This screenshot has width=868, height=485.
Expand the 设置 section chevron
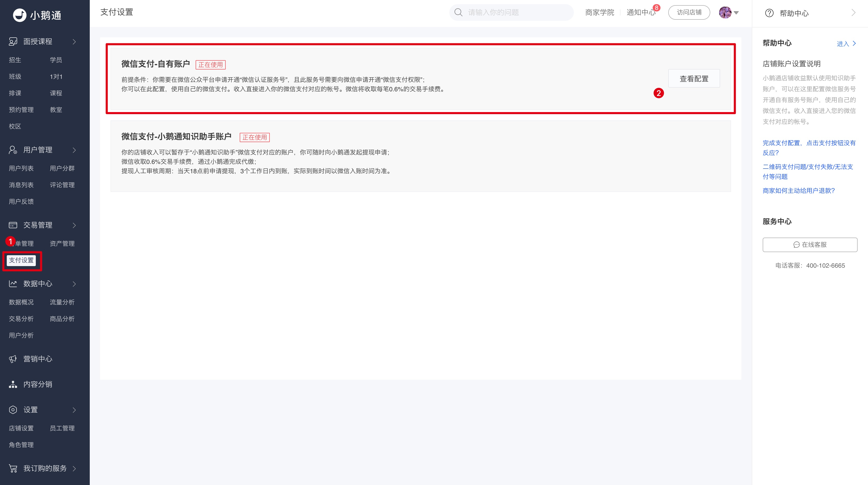(74, 410)
